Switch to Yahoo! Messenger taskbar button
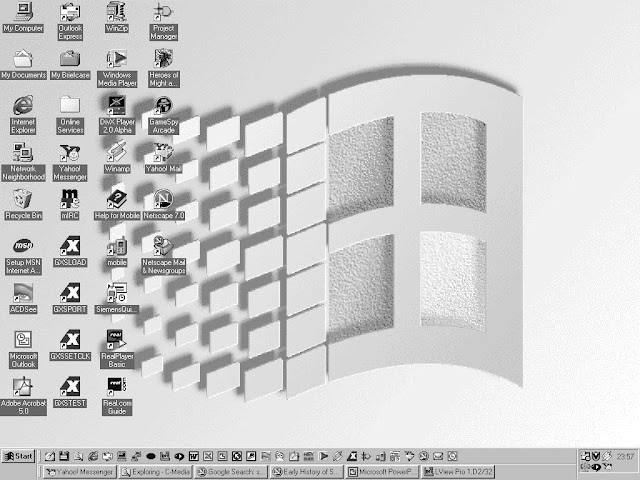The image size is (640, 480). (80, 472)
